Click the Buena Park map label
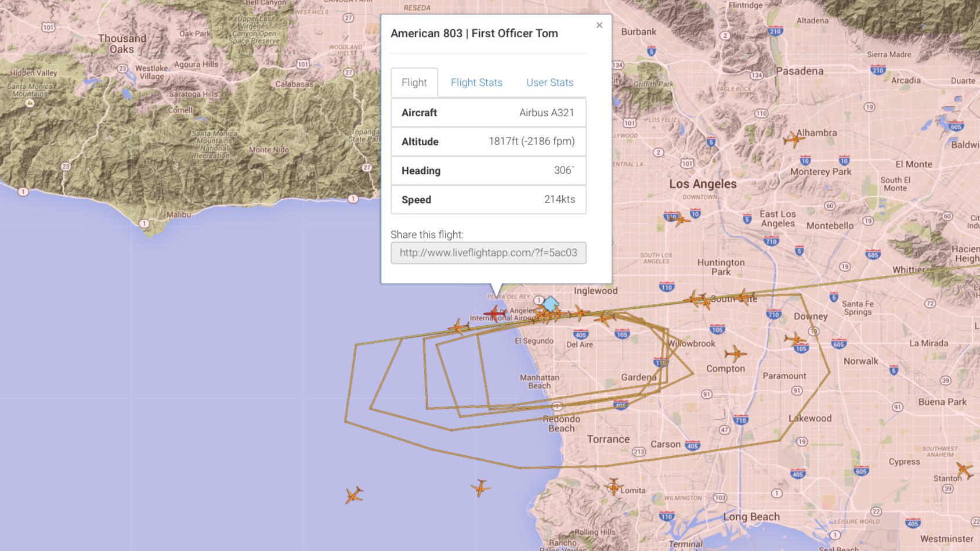980x551 pixels. tap(942, 402)
